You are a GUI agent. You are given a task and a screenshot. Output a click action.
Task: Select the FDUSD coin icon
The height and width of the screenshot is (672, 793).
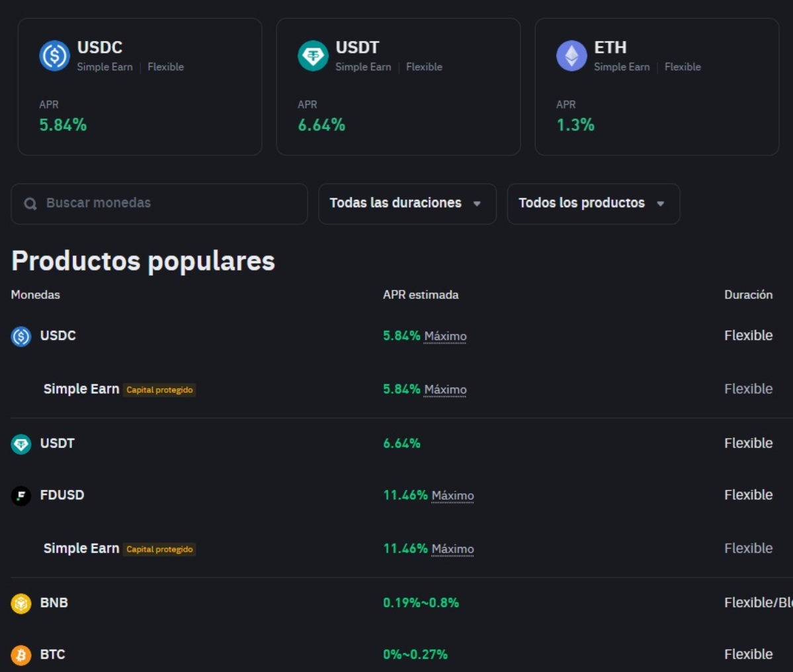[x=22, y=495]
